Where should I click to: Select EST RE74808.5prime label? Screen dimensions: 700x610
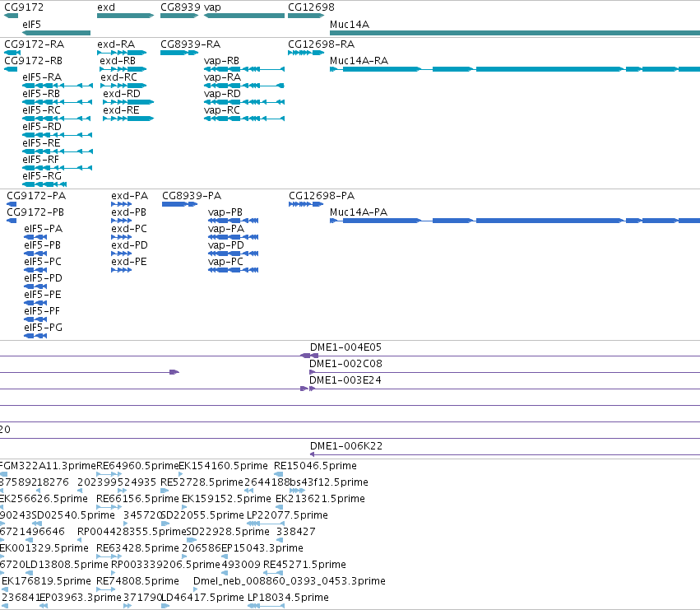(137, 582)
